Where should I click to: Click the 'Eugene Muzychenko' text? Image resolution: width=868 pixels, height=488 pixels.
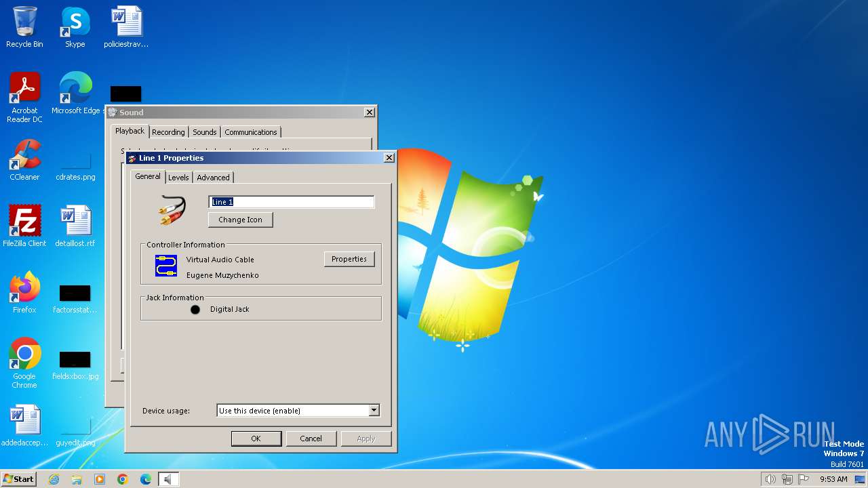tap(222, 275)
